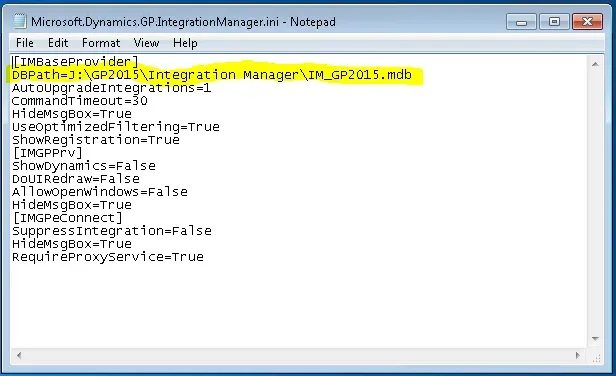Click the vertical scrollbar track
This screenshot has height=376, width=616.
pos(595,201)
